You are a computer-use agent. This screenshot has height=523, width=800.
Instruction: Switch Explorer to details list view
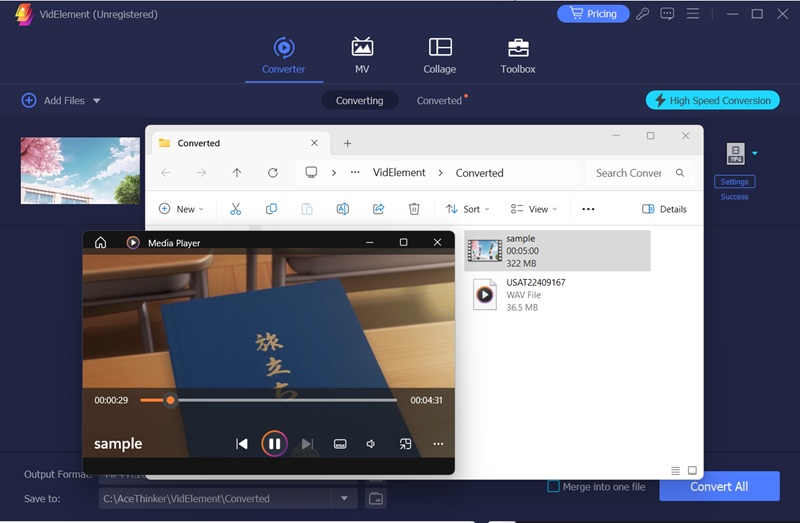(x=675, y=470)
